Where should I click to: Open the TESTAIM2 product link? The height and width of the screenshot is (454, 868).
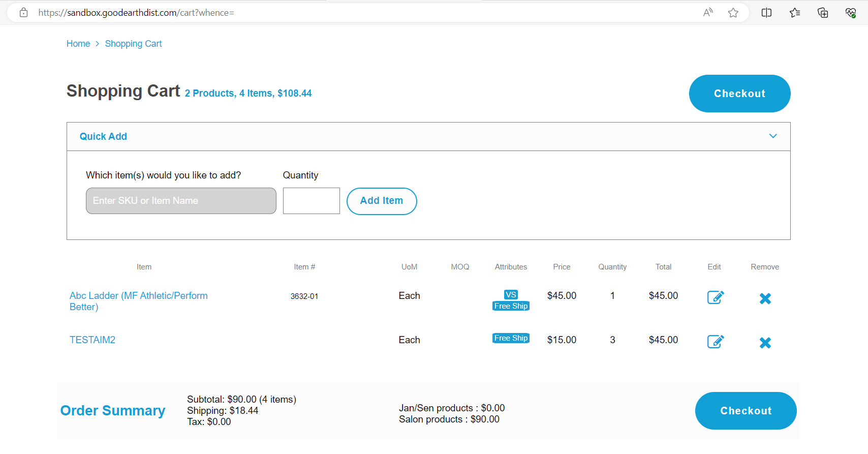92,340
